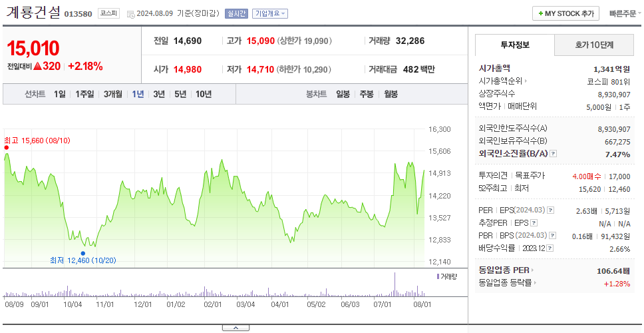Click the current price 15,010
The image size is (644, 333).
pyautogui.click(x=33, y=48)
